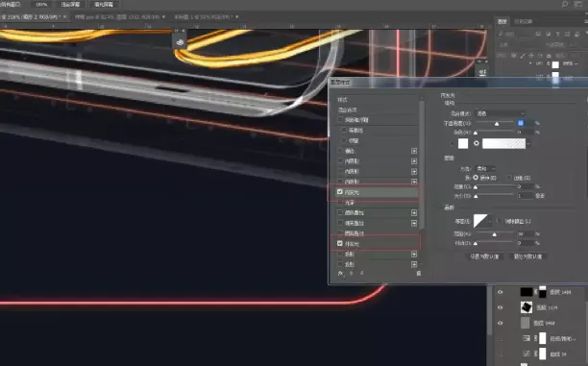Expand the contour (等高线) picker arrow

click(490, 221)
